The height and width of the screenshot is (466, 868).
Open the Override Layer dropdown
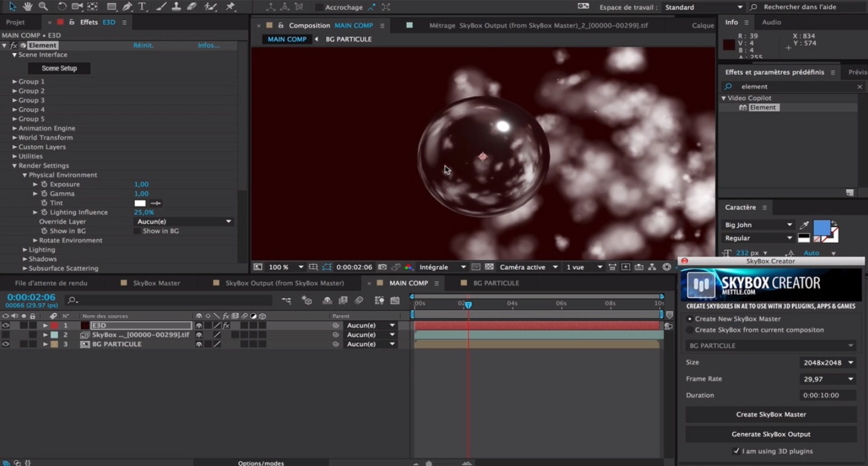tap(184, 222)
